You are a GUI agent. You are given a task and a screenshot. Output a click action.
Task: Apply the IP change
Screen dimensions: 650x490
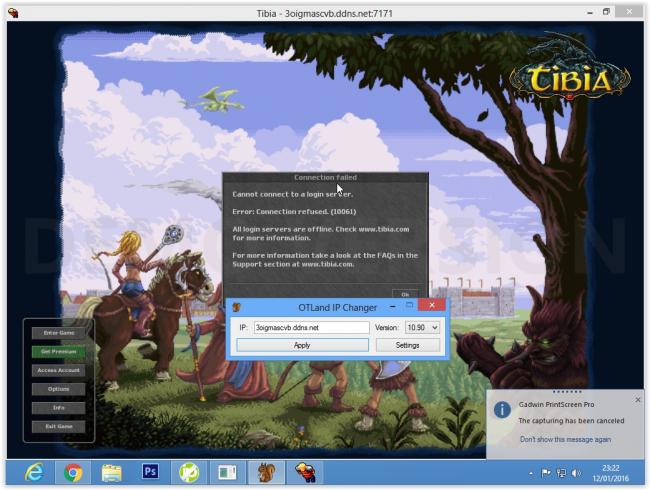[302, 345]
